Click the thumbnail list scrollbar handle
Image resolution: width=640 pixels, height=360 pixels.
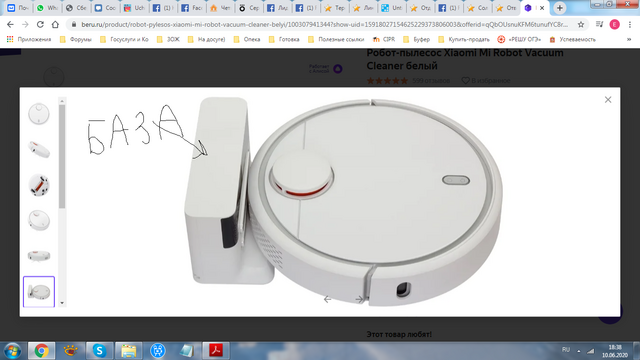[x=62, y=157]
